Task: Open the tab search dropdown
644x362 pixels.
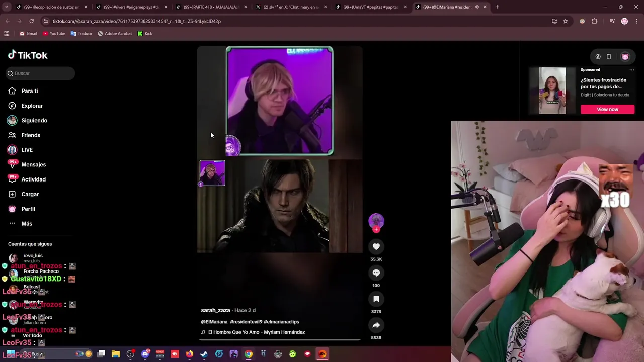Action: (x=7, y=7)
